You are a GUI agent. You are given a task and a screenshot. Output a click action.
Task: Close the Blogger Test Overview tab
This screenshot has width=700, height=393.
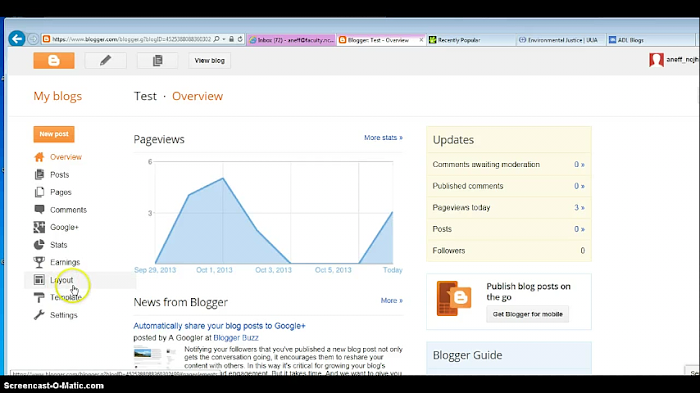[x=421, y=40]
